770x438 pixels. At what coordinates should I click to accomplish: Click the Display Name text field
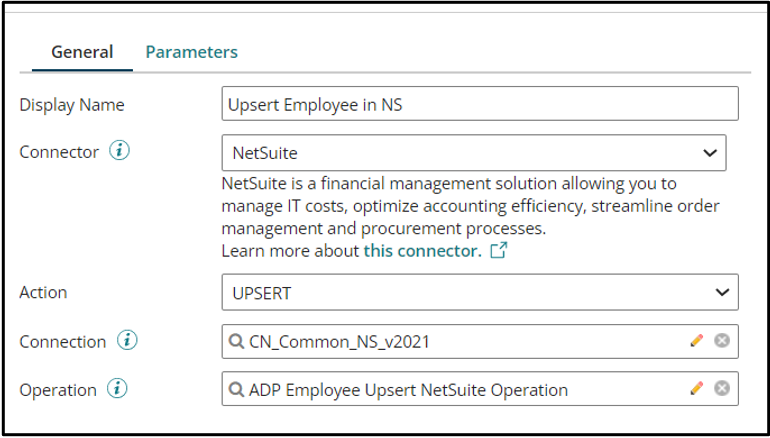[x=480, y=104]
